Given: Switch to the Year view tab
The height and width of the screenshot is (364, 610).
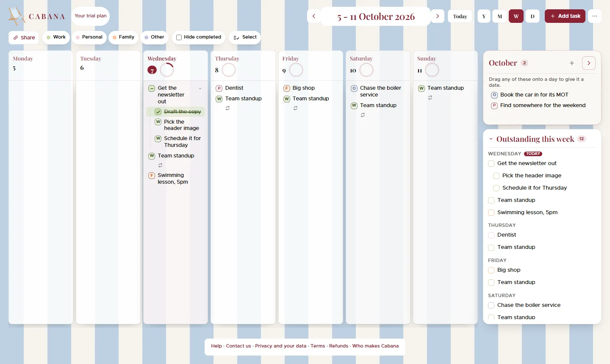Looking at the screenshot, I should coord(484,16).
